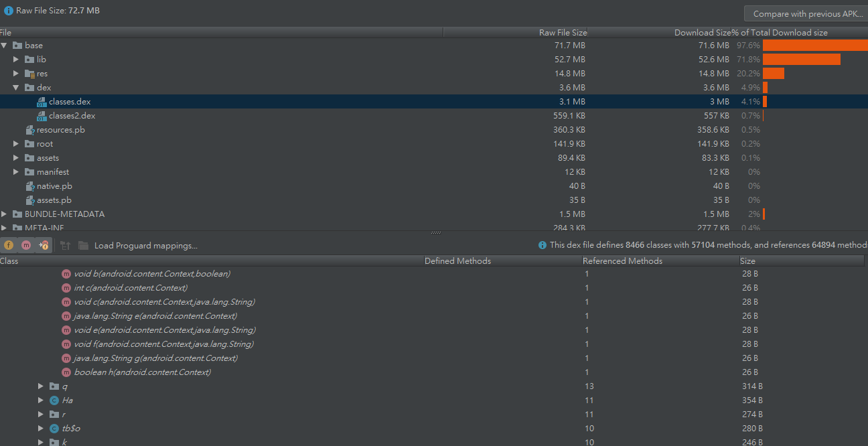Click method icon of void b(Context,boolean)

click(66, 274)
